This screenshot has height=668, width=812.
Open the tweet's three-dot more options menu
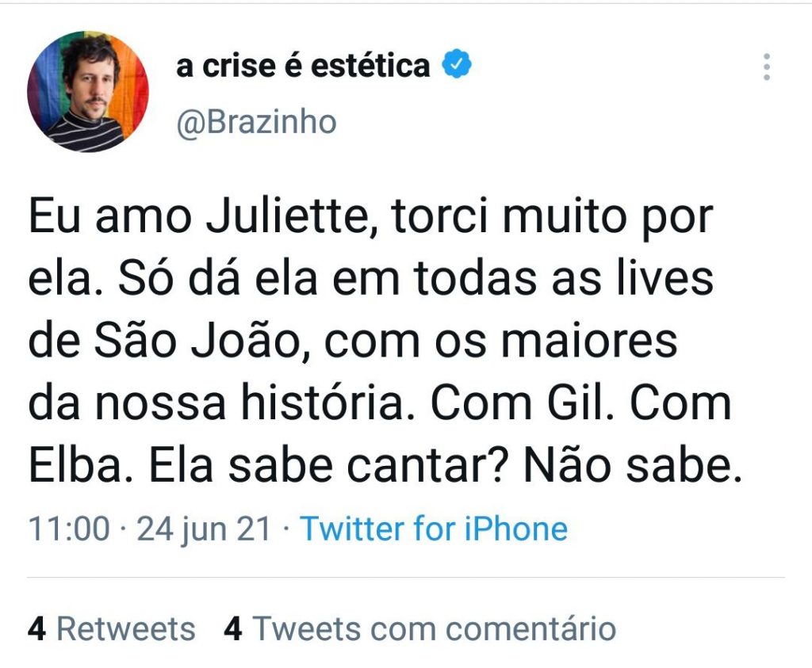(x=766, y=67)
